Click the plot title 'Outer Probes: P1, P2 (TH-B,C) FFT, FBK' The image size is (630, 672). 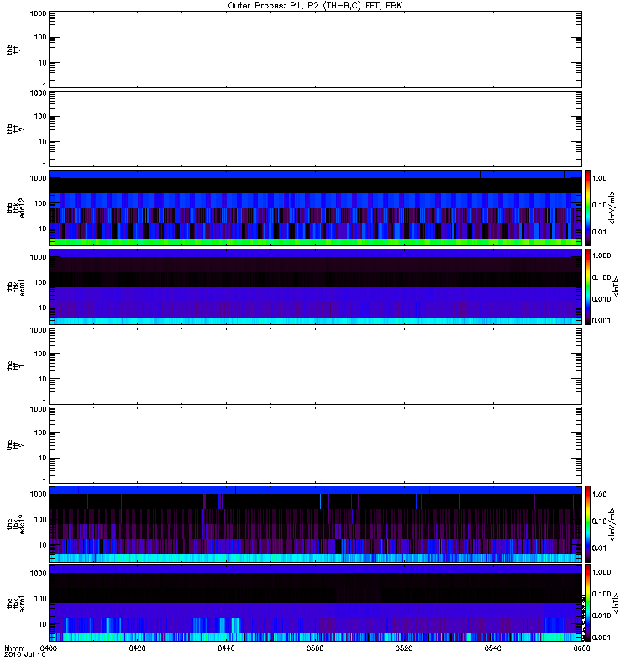tap(314, 6)
